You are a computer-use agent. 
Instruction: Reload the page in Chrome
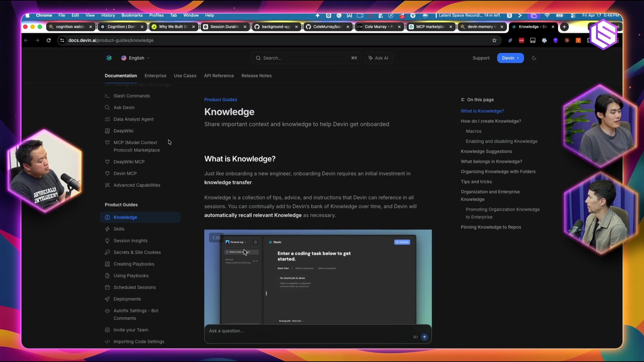(49, 40)
